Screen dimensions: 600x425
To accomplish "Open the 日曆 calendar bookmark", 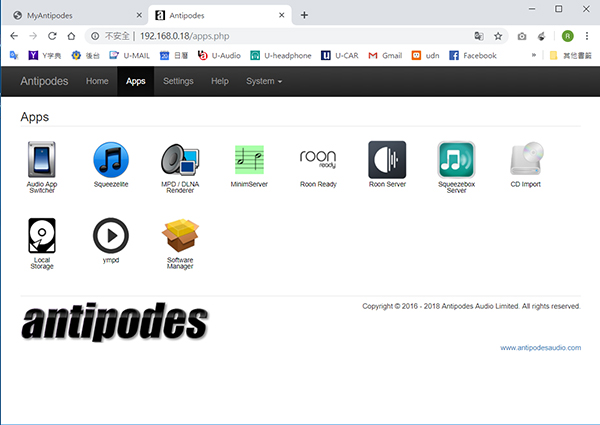I will pyautogui.click(x=174, y=55).
